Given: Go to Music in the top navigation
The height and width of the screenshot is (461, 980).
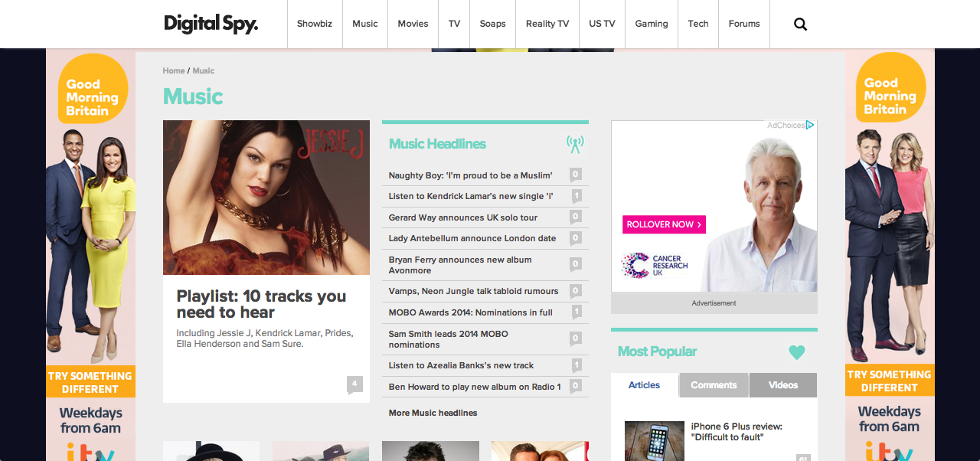Looking at the screenshot, I should [x=365, y=24].
